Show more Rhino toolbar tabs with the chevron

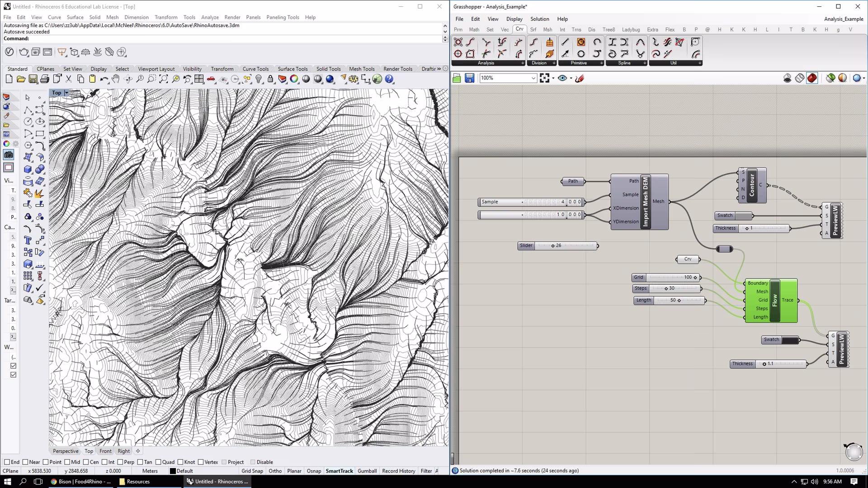tap(439, 69)
